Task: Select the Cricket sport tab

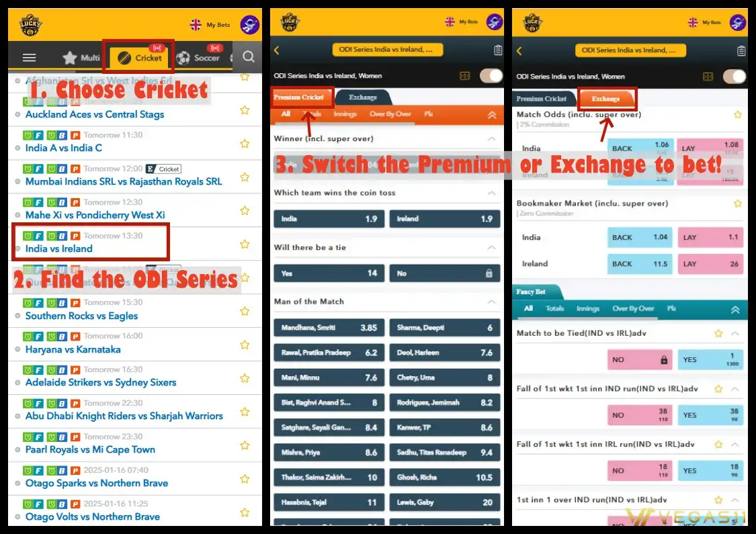Action: click(x=140, y=58)
